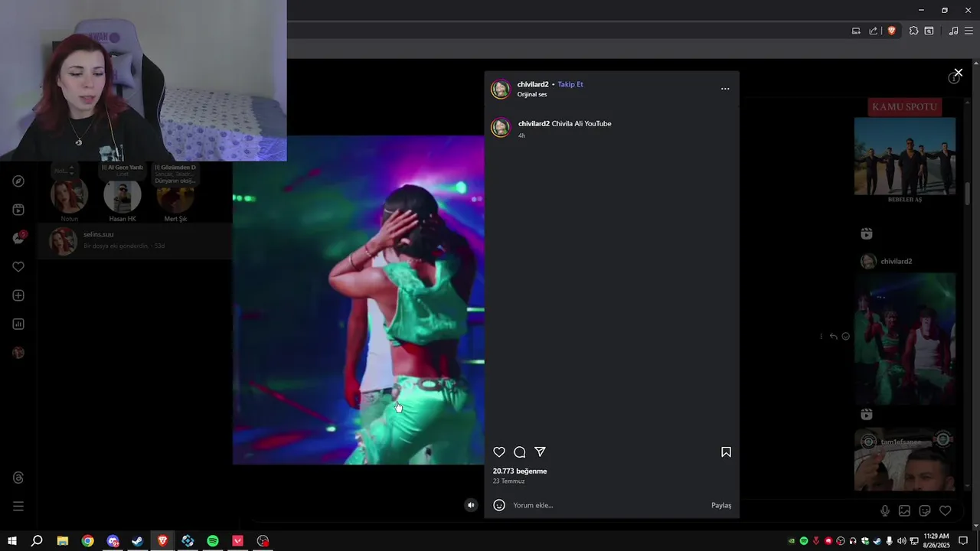Open Windows search in taskbar
Screen dimensions: 980x551
[37, 541]
